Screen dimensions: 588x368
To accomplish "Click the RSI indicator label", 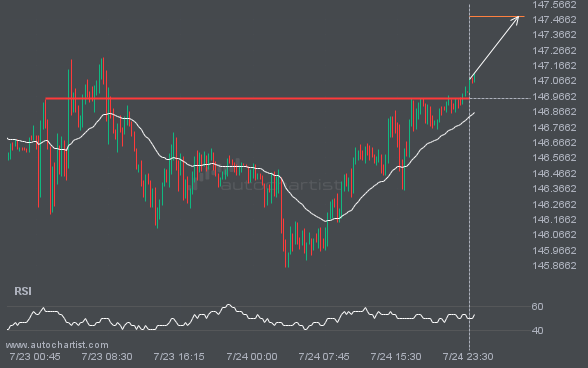I will [23, 291].
